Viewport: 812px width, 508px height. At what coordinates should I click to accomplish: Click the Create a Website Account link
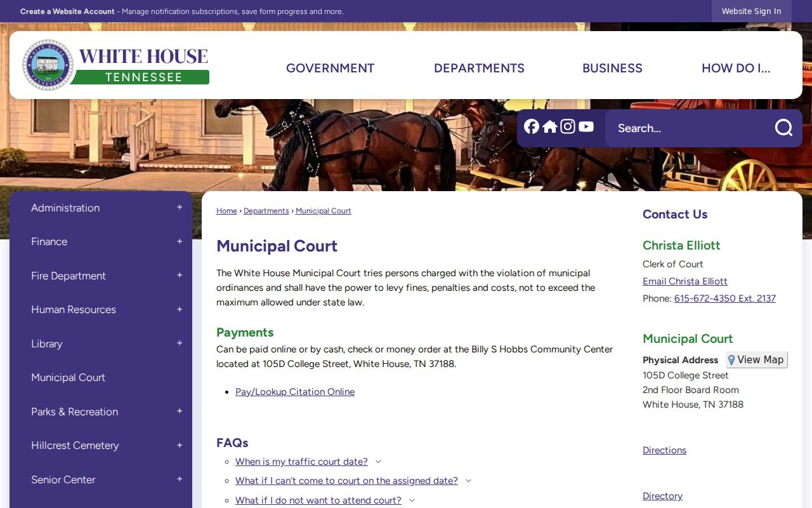click(x=67, y=11)
